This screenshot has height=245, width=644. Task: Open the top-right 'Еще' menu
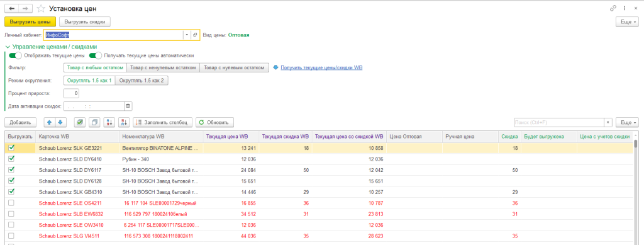point(628,22)
